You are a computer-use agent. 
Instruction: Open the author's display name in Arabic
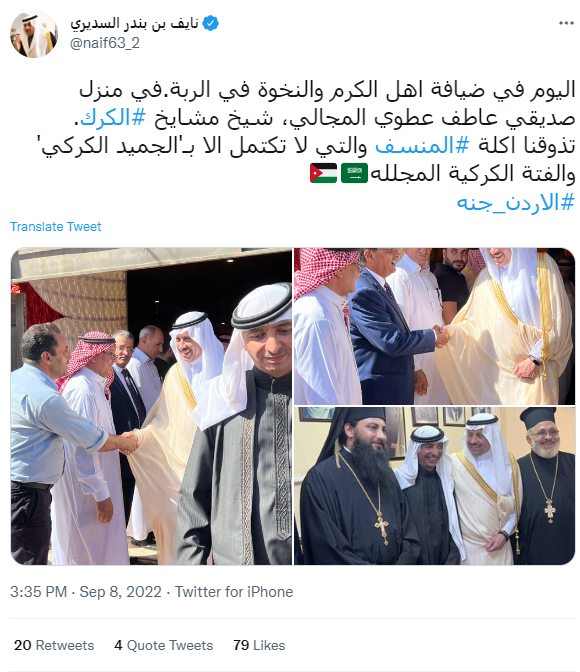pos(135,23)
